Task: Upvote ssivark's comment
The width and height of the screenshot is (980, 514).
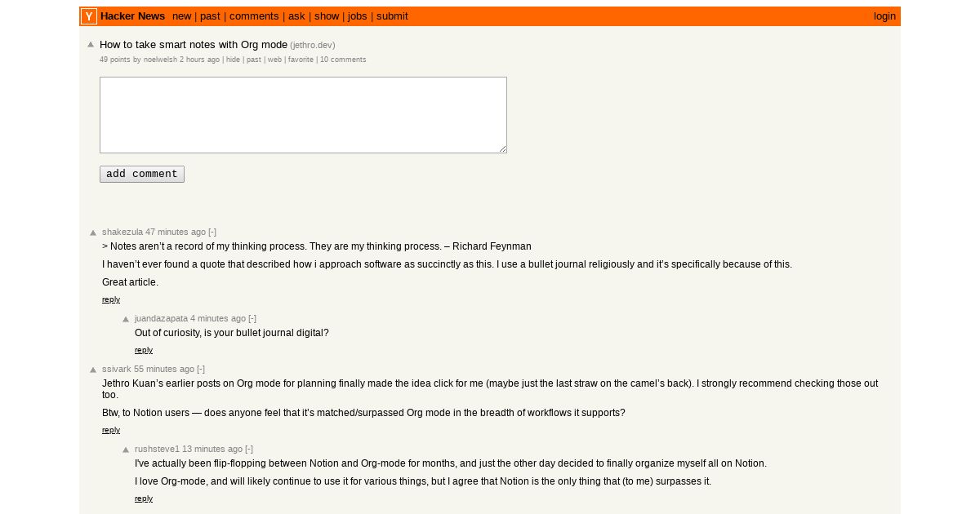Action: pos(93,370)
